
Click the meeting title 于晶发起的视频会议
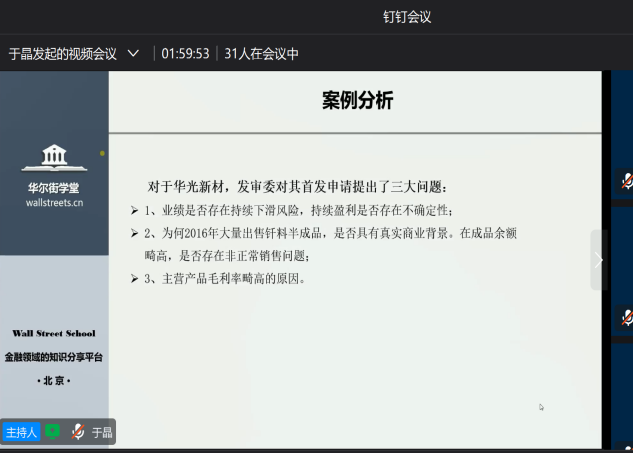click(x=63, y=54)
